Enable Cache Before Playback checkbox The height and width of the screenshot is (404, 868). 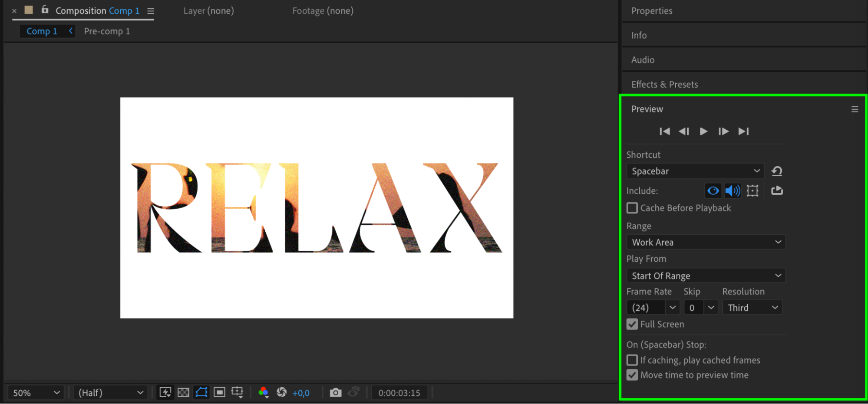pos(632,208)
